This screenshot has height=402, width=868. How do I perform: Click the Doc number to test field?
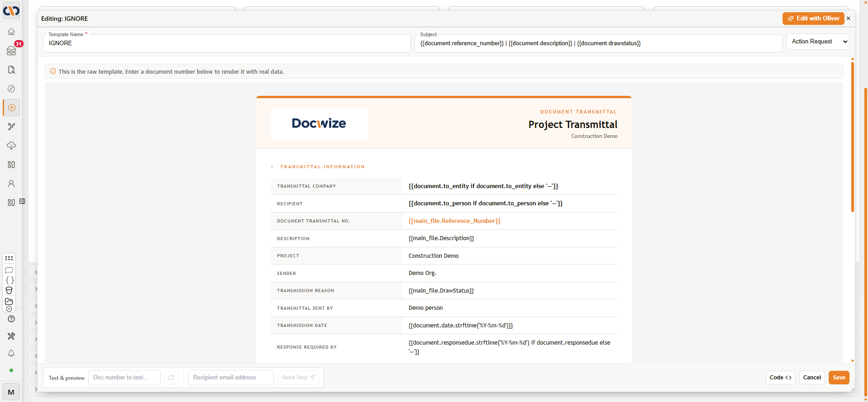click(124, 378)
